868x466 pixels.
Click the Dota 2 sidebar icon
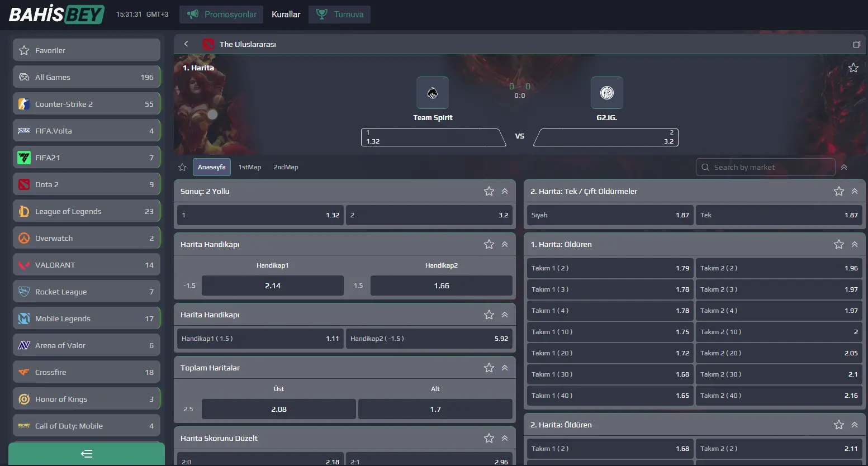tap(24, 184)
